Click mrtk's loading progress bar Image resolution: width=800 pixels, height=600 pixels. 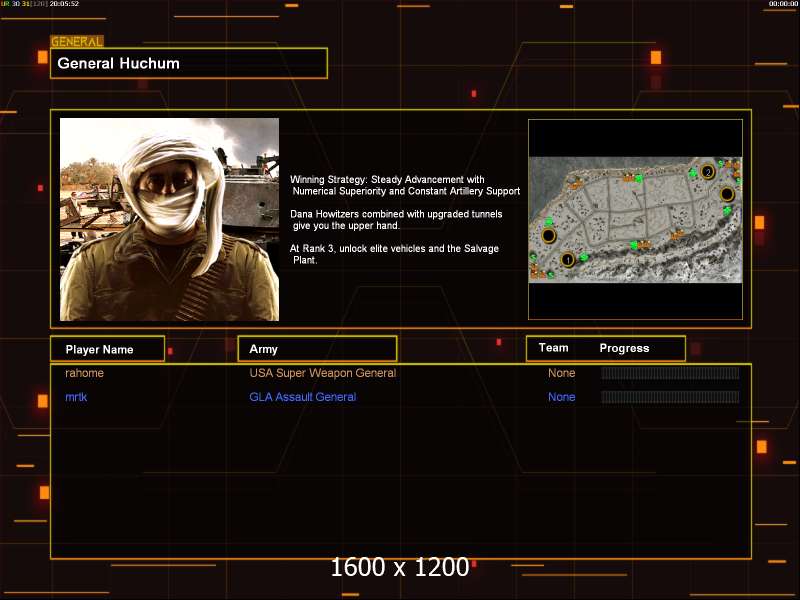pos(670,397)
